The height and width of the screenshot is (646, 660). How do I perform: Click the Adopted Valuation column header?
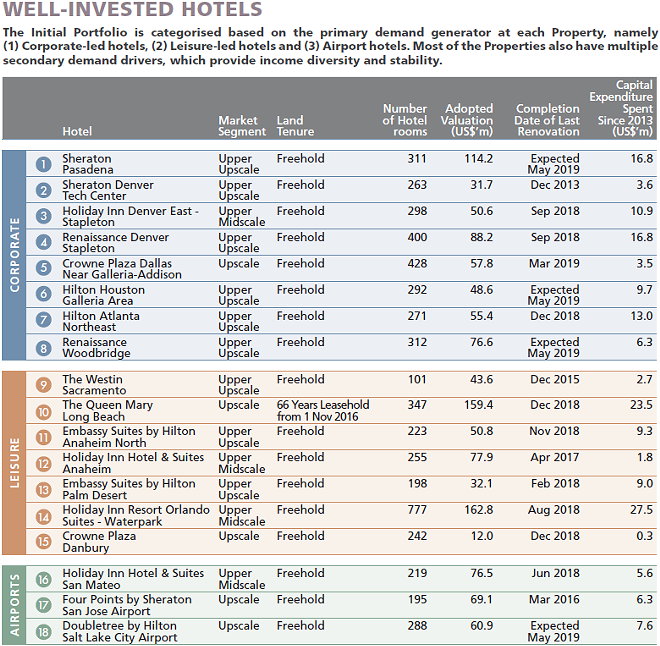tap(467, 120)
